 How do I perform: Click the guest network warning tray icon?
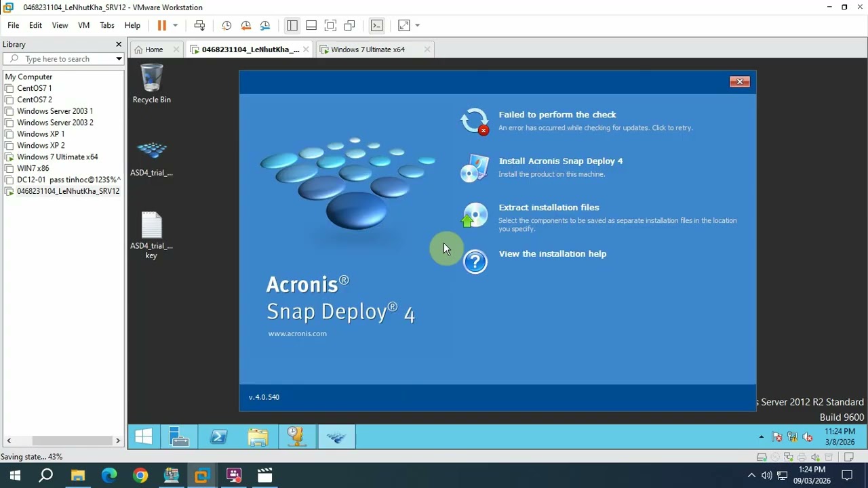(x=792, y=437)
